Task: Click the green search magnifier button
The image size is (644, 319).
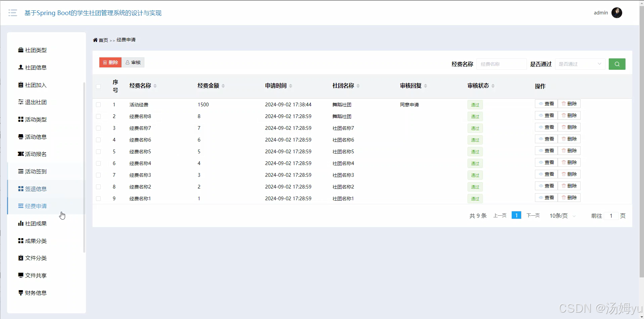Action: click(617, 64)
